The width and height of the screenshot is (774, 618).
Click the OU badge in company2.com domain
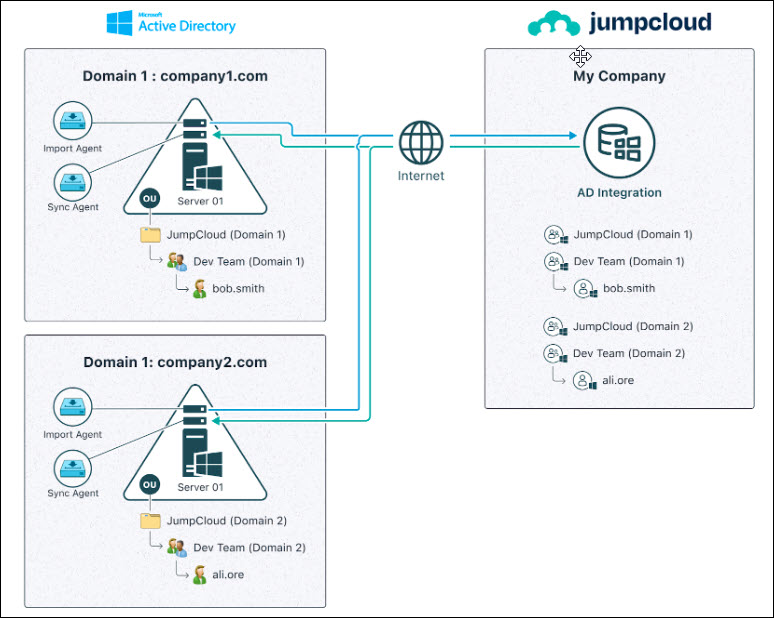tap(150, 485)
